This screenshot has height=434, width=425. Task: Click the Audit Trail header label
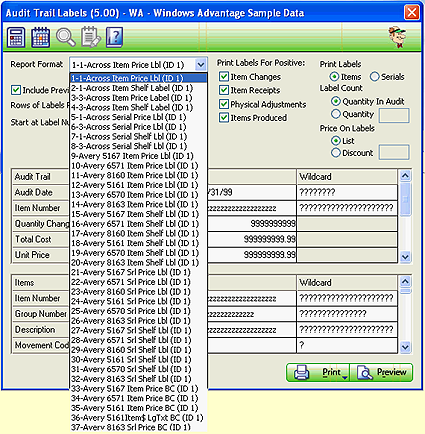[x=32, y=176]
